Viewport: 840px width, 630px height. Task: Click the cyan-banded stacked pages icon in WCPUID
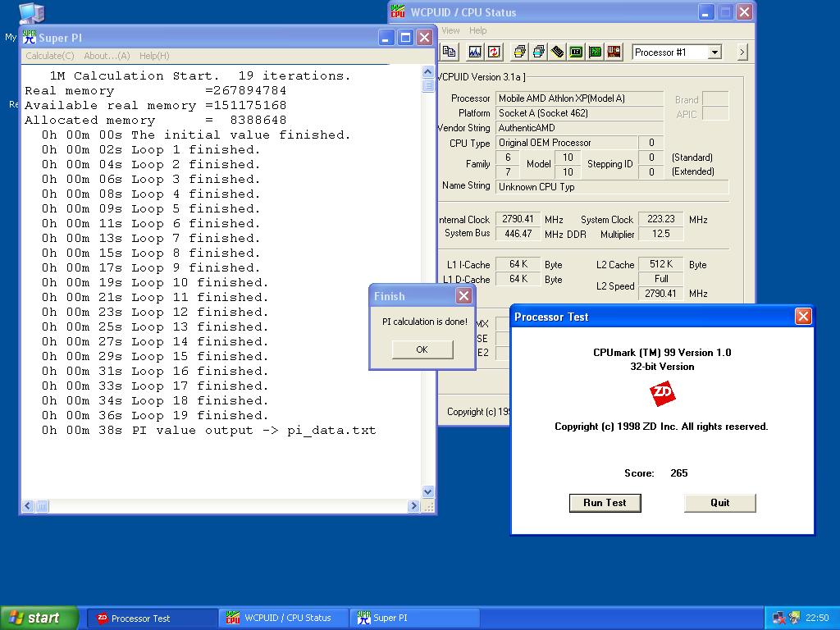point(538,52)
